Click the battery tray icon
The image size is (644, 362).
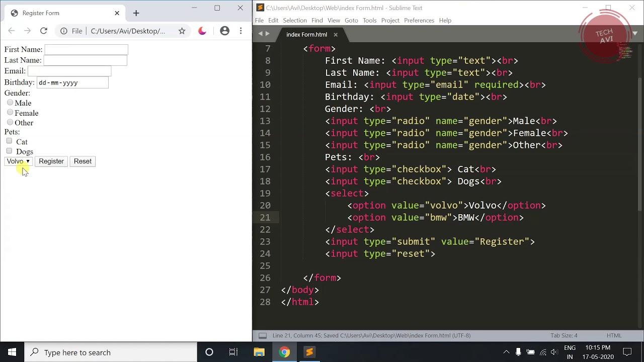[x=530, y=352]
